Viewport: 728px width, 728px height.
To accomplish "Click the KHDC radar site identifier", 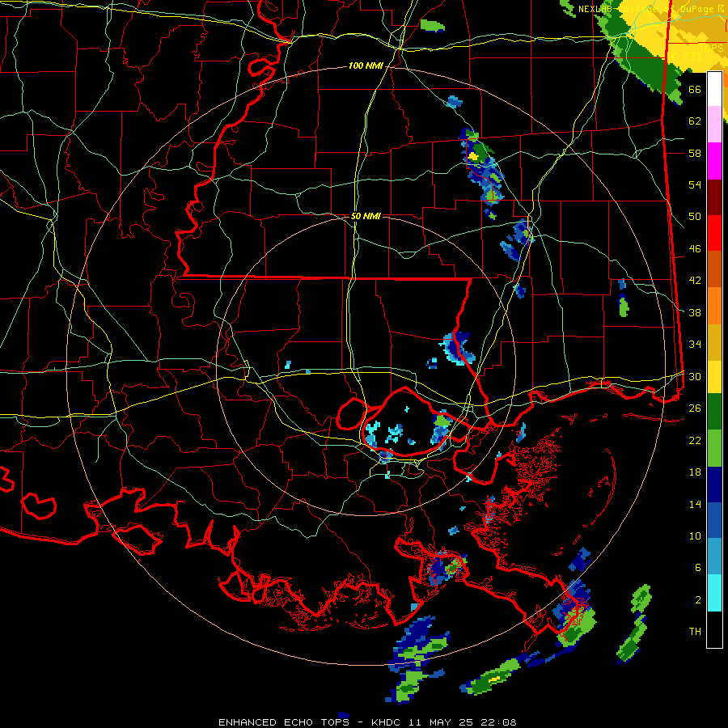I will [387, 722].
